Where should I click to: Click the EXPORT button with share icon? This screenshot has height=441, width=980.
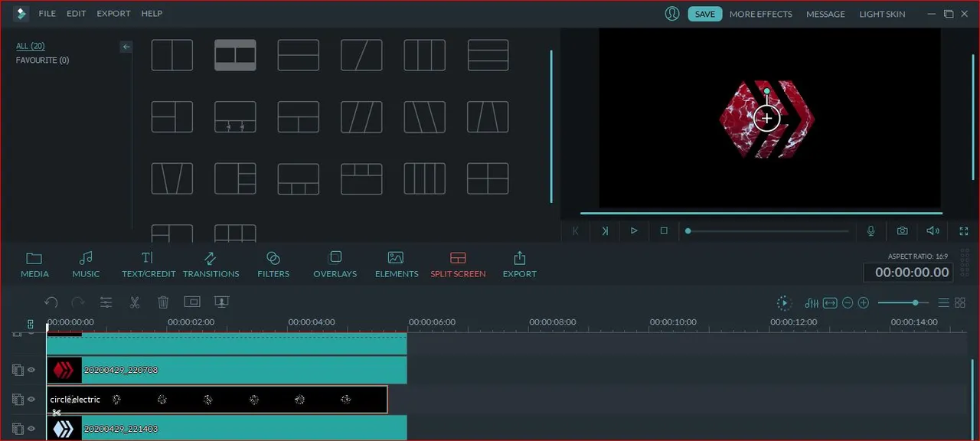(x=520, y=265)
